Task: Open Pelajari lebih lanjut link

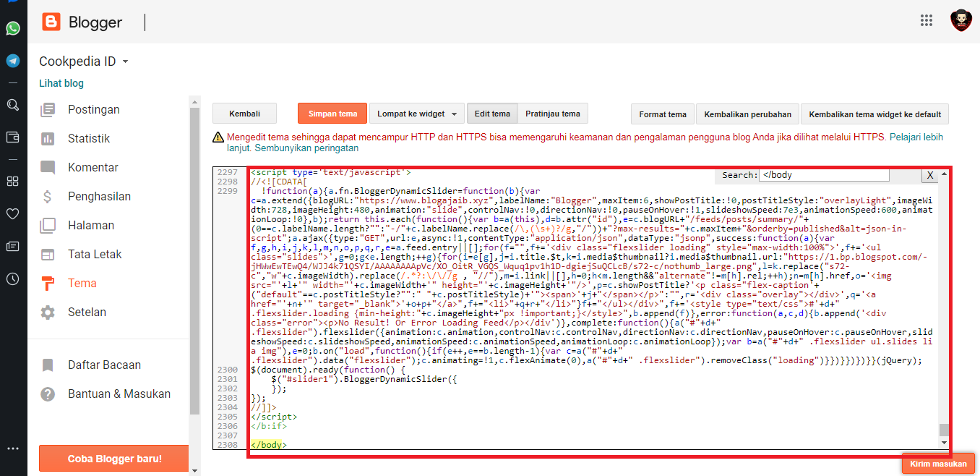Action: (x=916, y=137)
